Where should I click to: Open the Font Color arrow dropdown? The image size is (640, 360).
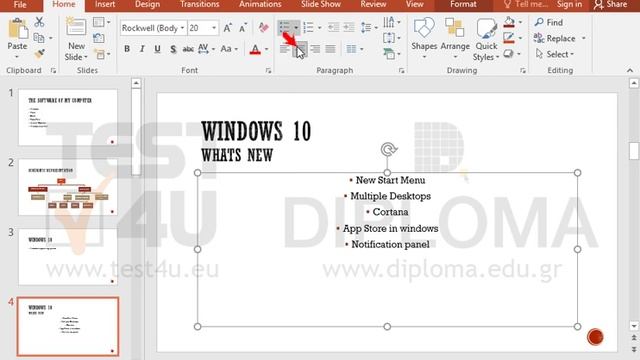267,49
